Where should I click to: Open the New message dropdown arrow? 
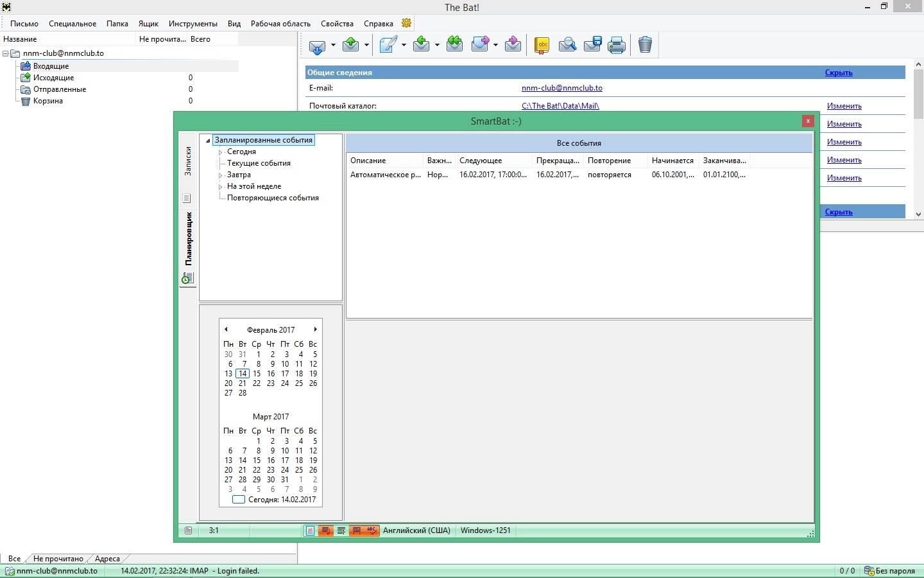coord(404,45)
